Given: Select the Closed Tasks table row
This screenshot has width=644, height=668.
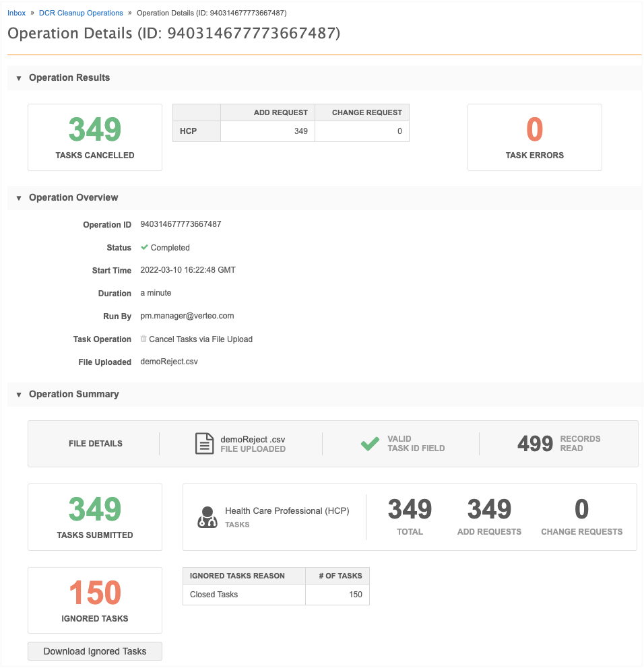Looking at the screenshot, I should pos(276,595).
